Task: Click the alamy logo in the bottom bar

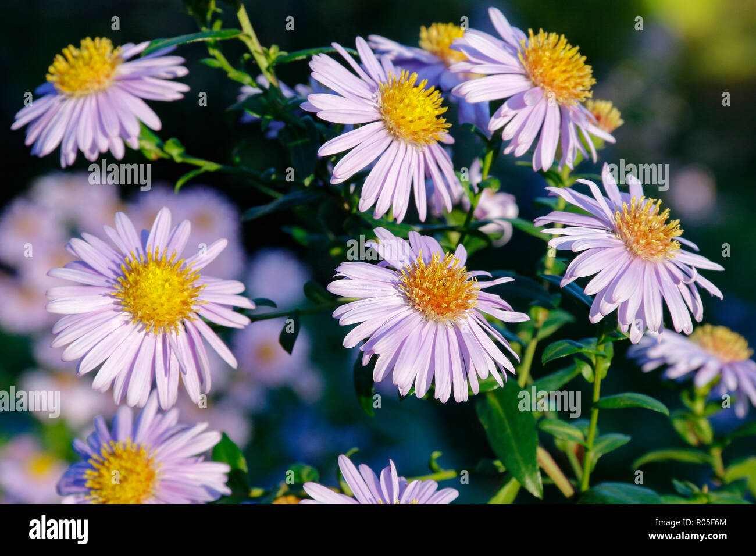Action: 58,530
